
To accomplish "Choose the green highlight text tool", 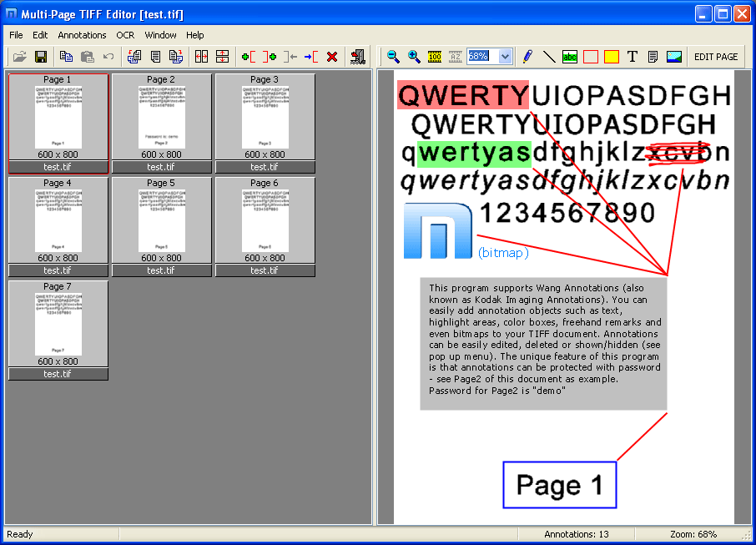I will click(x=570, y=57).
